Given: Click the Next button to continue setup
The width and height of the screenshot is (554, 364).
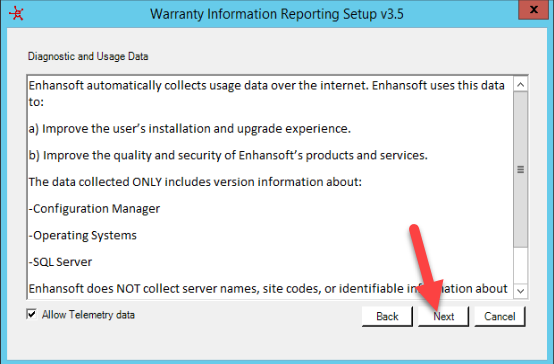Looking at the screenshot, I should pos(443,316).
